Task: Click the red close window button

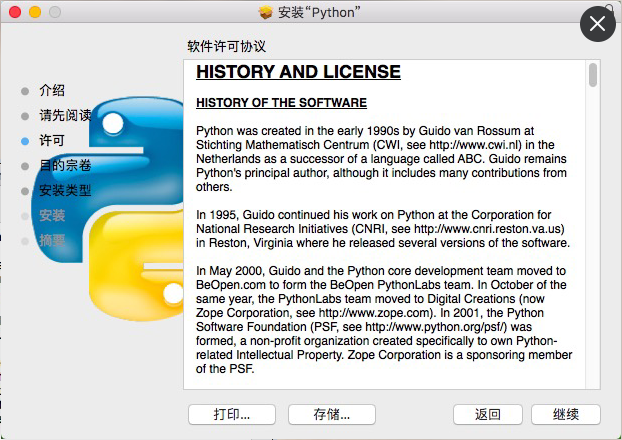Action: click(x=15, y=12)
